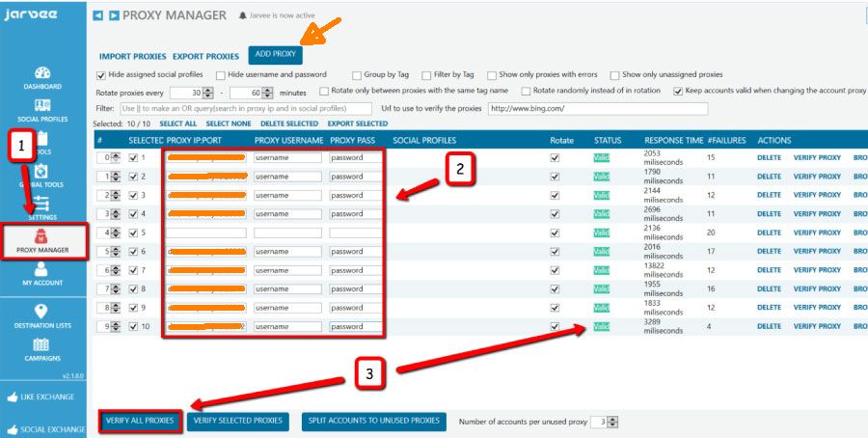
Task: Enable Rotate only between same tag name
Action: point(324,91)
